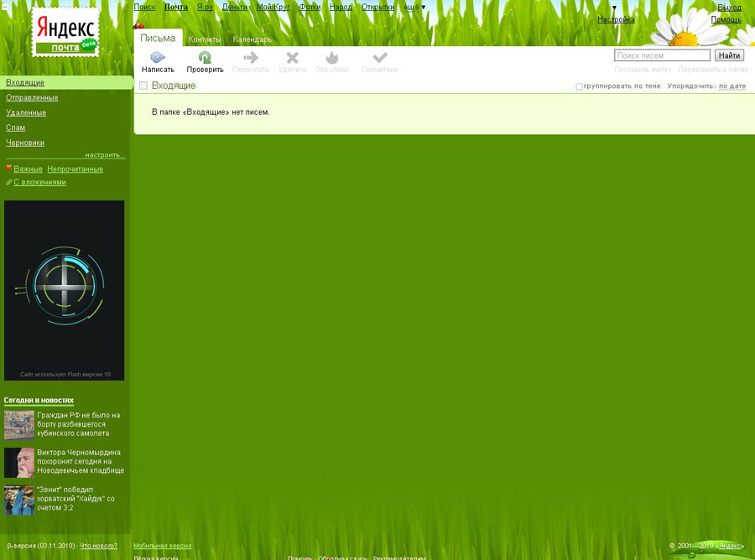This screenshot has width=755, height=560.
Task: Click Поставить метку action
Action: [x=643, y=70]
